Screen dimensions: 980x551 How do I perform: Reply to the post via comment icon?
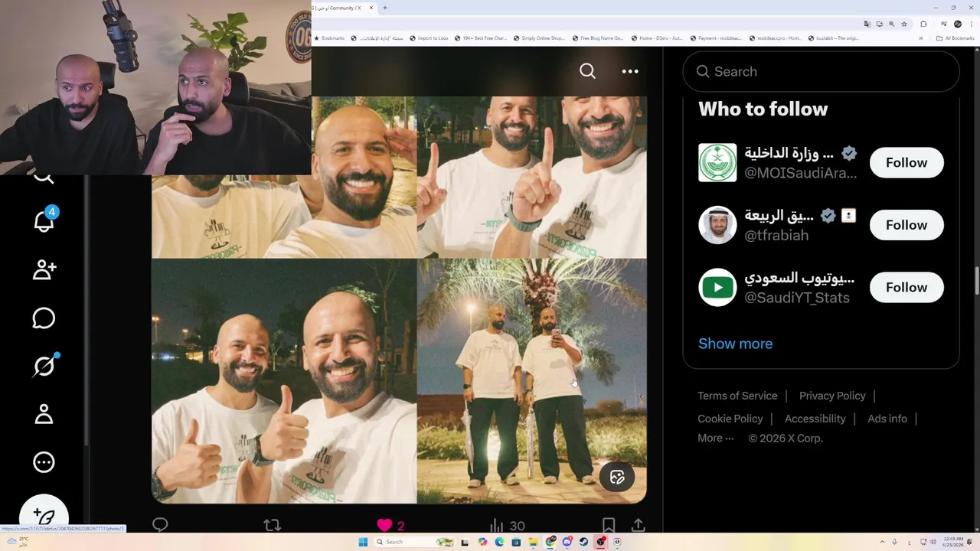coord(160,525)
